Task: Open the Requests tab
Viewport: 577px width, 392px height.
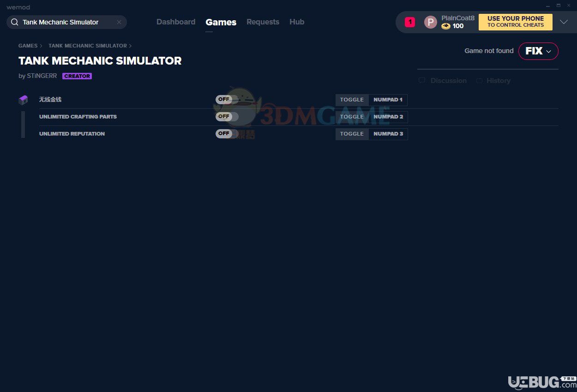Action: click(x=263, y=22)
